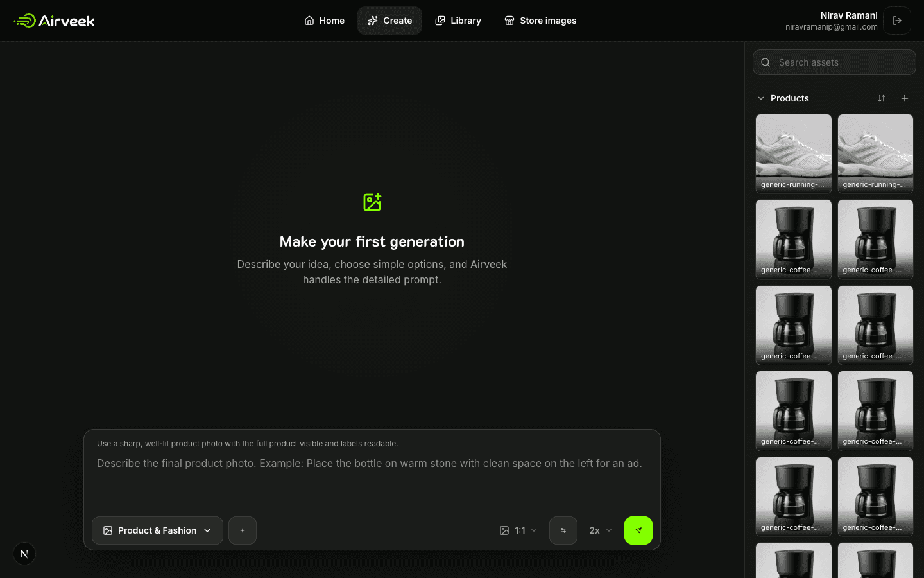Click the Make your first generation heading
The height and width of the screenshot is (578, 924).
372,241
